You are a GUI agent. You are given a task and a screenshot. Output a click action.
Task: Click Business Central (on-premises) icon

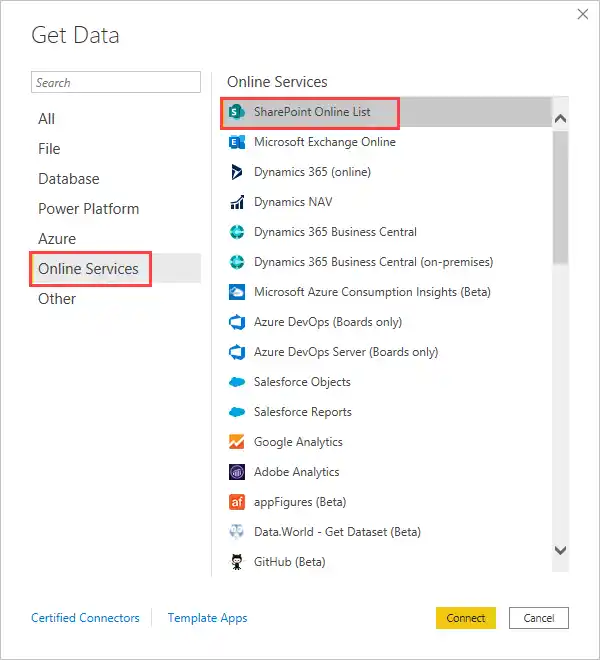coord(237,262)
